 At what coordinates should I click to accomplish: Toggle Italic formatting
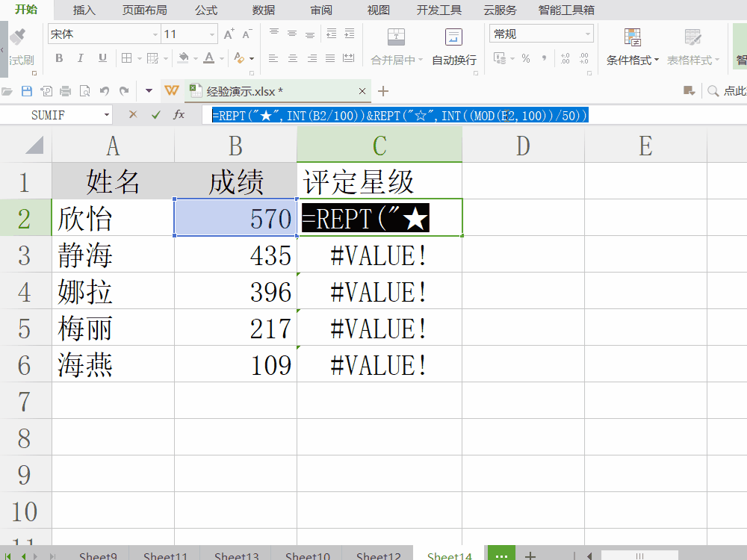point(81,59)
